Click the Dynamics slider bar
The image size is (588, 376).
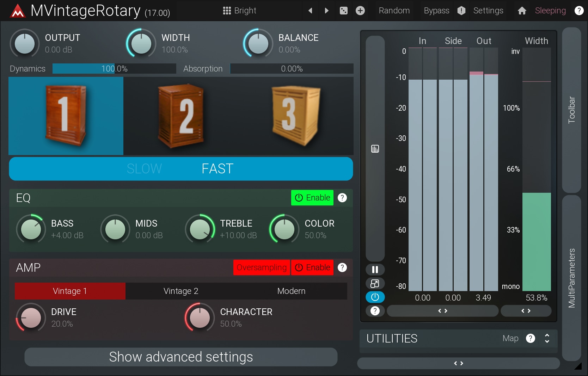pos(114,69)
